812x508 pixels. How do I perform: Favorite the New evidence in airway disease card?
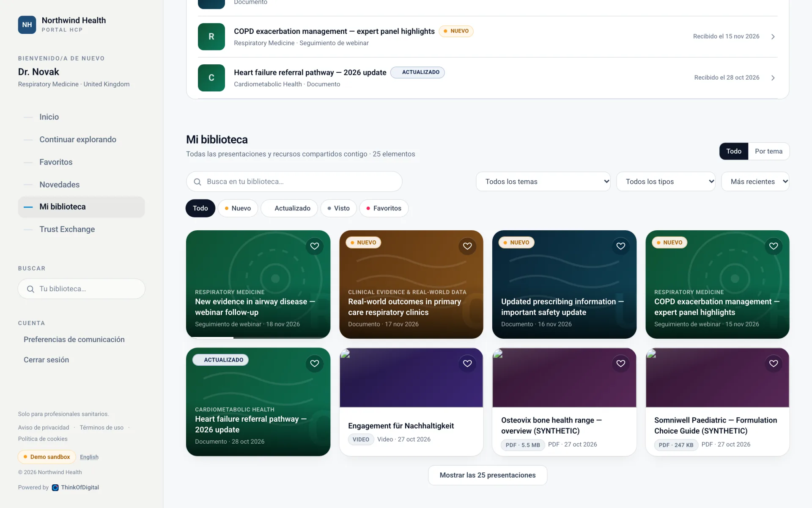coord(314,246)
